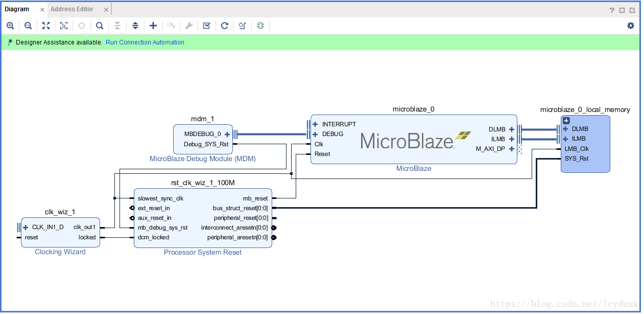The height and width of the screenshot is (314, 644).
Task: Click the Debug_SYS_Rst pin on mdm_1
Action: 206,144
